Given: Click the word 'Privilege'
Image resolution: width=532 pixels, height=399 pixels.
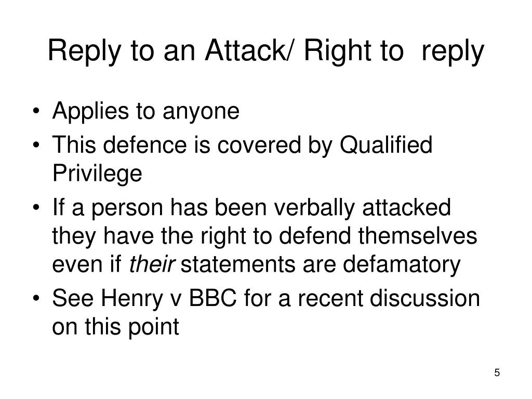Looking at the screenshot, I should 97,174.
